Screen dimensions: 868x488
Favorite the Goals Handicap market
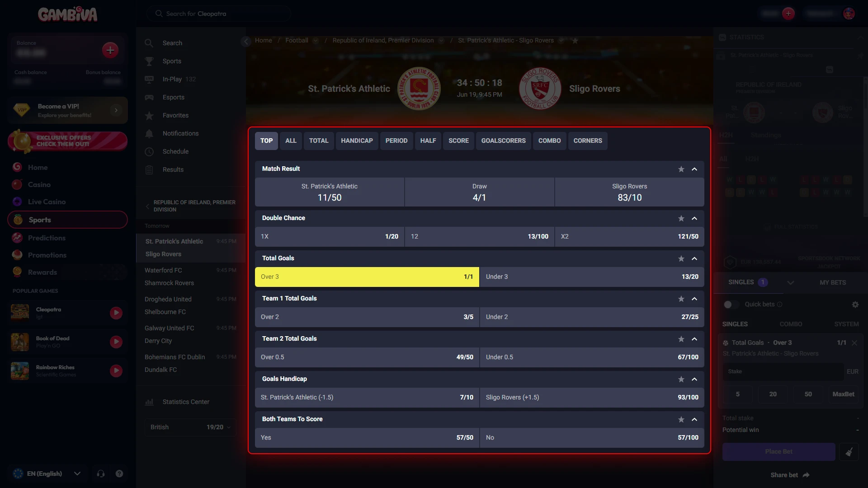tap(681, 379)
